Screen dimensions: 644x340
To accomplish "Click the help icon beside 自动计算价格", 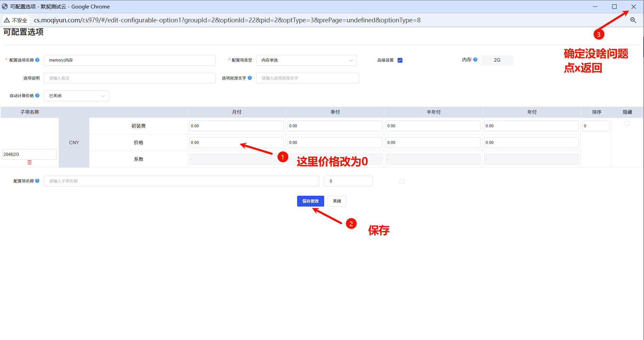I will pos(37,95).
